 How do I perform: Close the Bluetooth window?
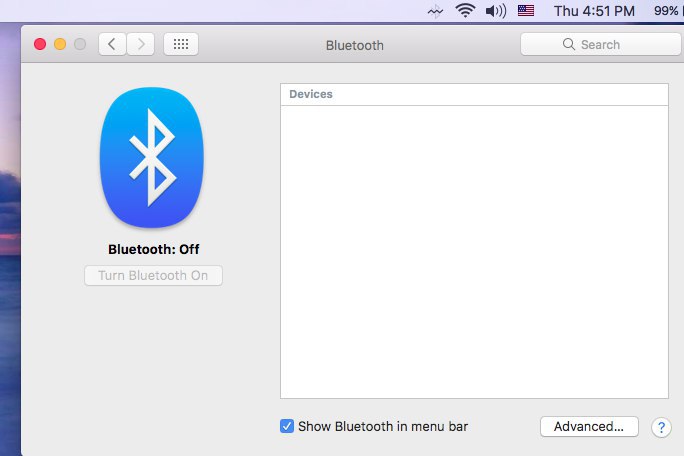click(x=40, y=44)
